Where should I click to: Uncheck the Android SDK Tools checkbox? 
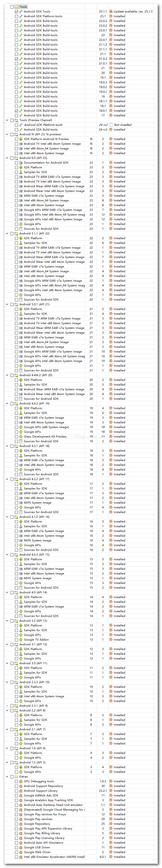[x=17, y=12]
